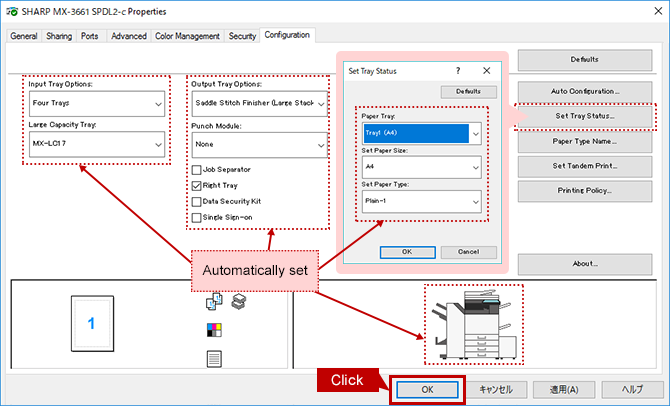Click the help question mark in Set Tray Status

(458, 71)
